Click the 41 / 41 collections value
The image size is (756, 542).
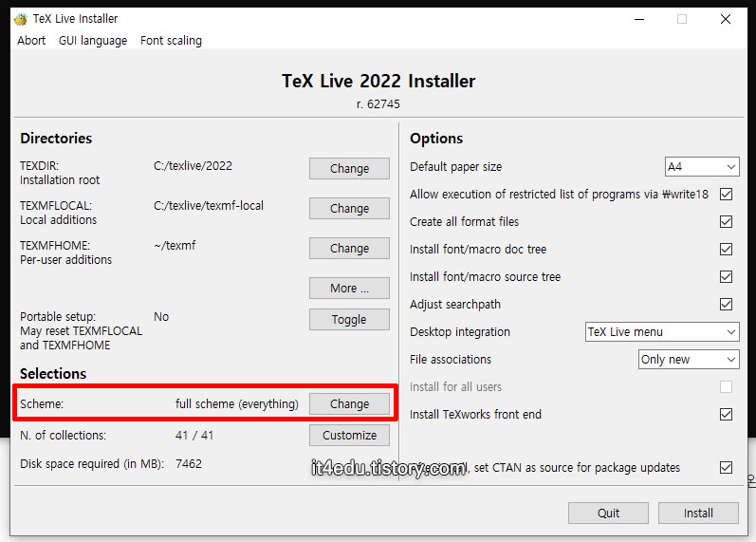click(x=194, y=436)
